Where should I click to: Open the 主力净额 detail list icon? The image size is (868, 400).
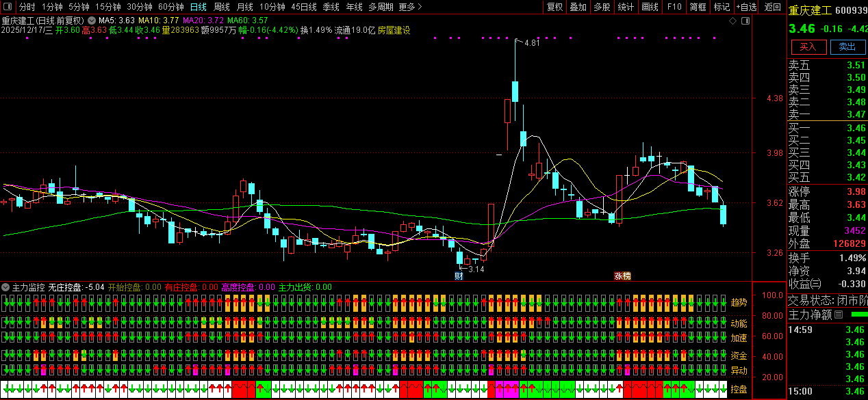[839, 315]
